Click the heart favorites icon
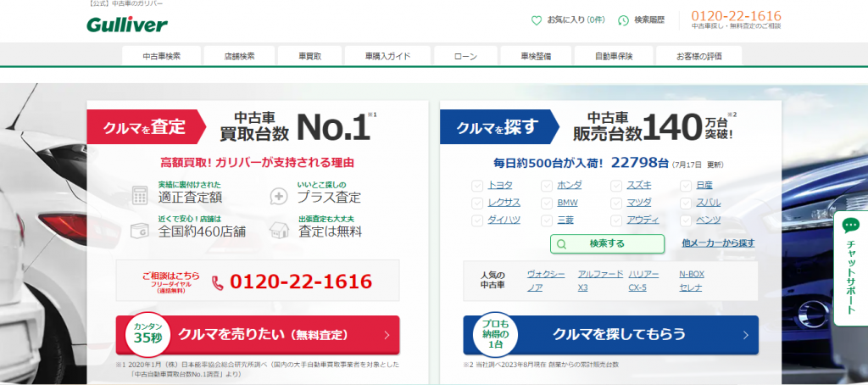868x385 pixels. [x=536, y=20]
